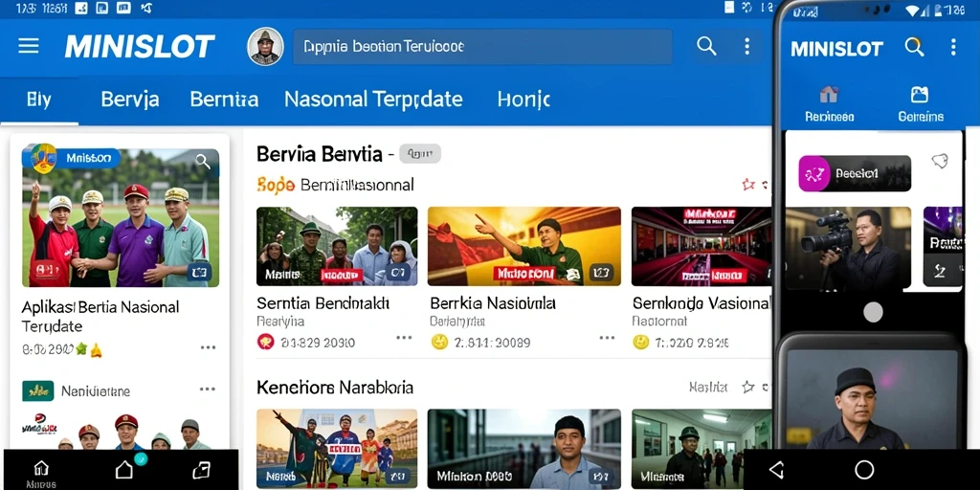Focus the search field in header bar

(482, 46)
